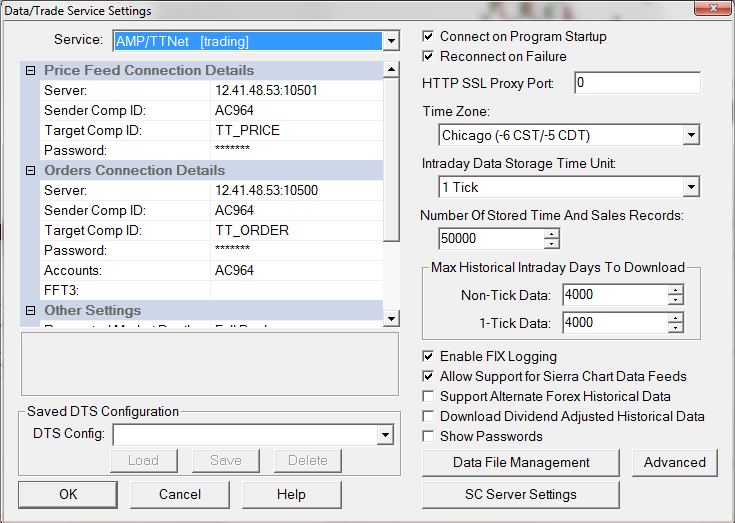Click the HTTP SSL Proxy Port field
735x523 pixels.
(638, 83)
